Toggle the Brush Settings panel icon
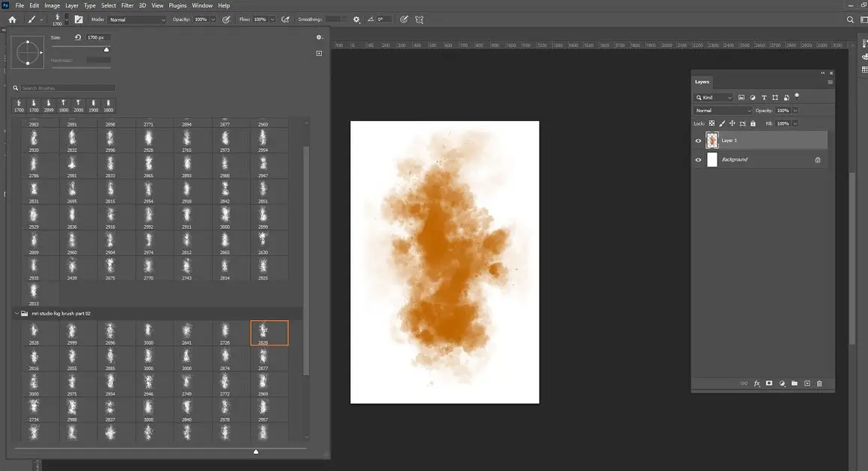The image size is (868, 471). pos(79,19)
